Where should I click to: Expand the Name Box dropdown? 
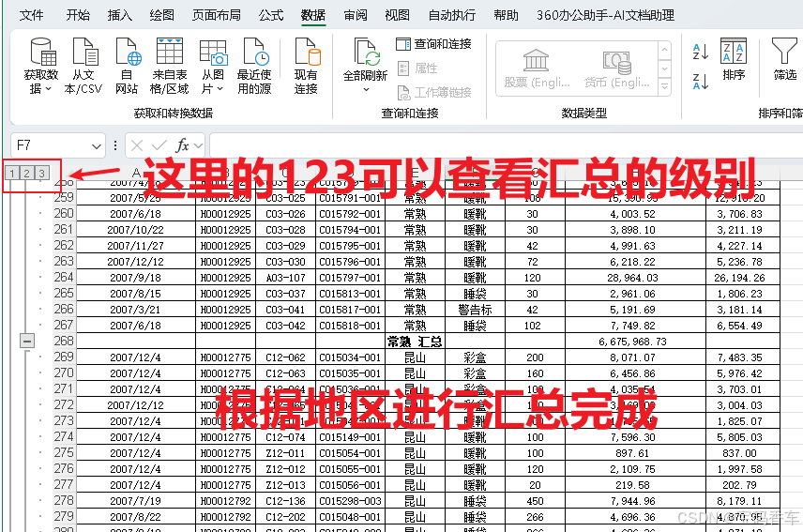point(97,146)
